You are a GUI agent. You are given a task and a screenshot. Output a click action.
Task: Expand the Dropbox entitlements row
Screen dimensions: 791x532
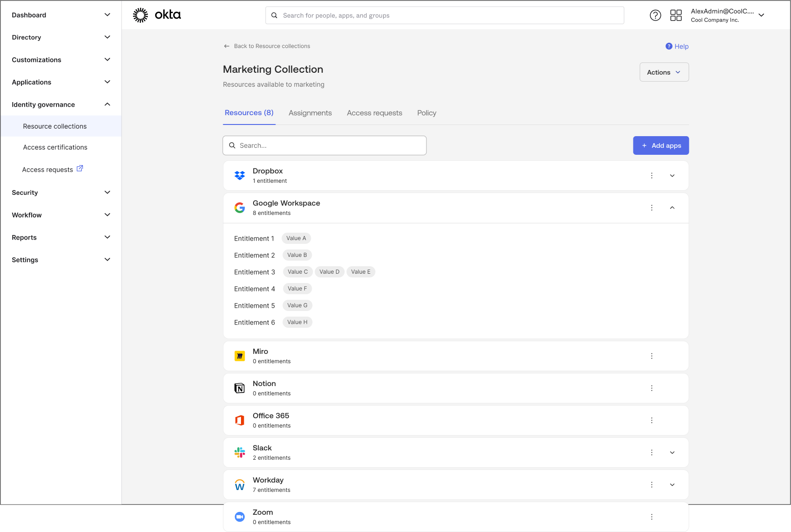672,175
